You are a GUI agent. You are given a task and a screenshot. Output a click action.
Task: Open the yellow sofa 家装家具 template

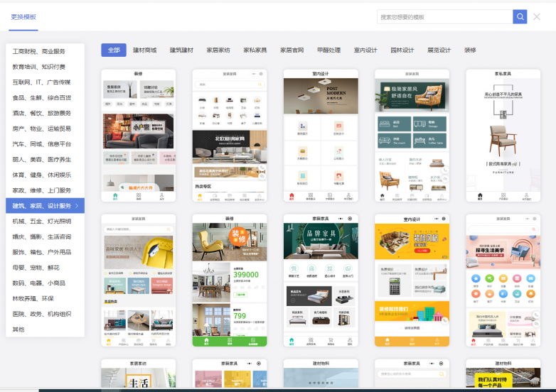click(x=139, y=280)
